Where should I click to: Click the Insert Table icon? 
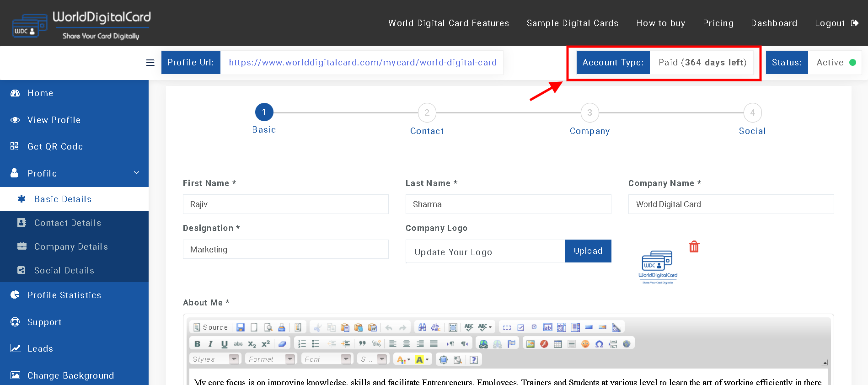(558, 344)
